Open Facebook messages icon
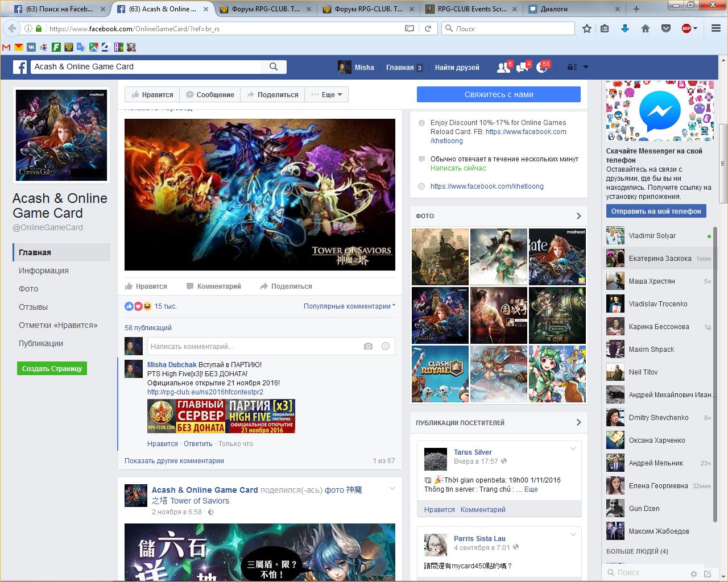 [522, 67]
